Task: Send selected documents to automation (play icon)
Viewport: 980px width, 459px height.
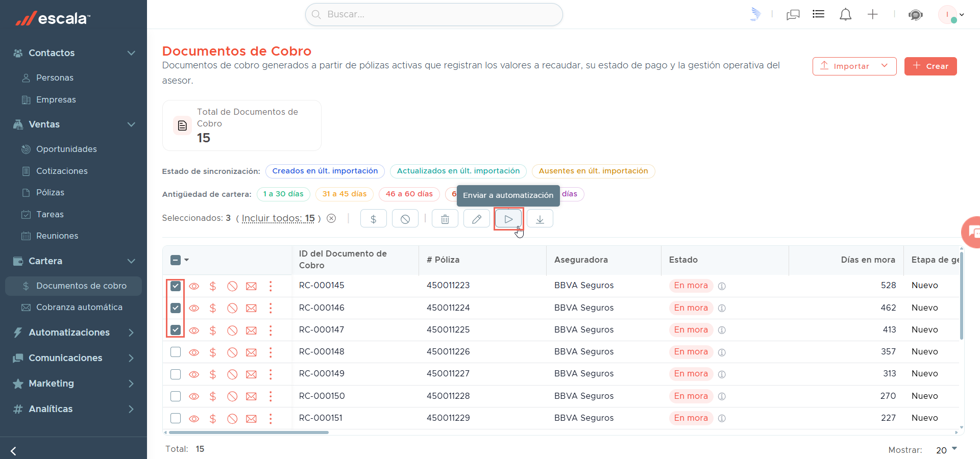Action: [508, 219]
